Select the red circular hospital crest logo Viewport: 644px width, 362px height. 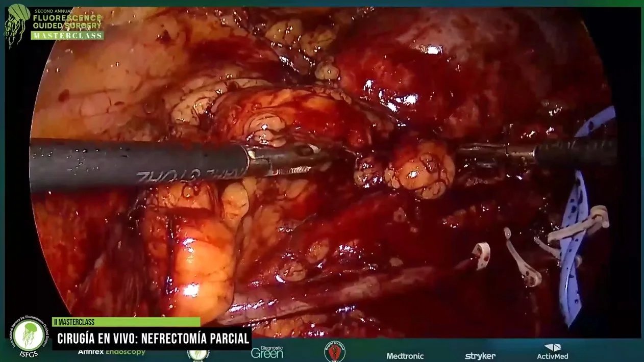click(x=335, y=352)
